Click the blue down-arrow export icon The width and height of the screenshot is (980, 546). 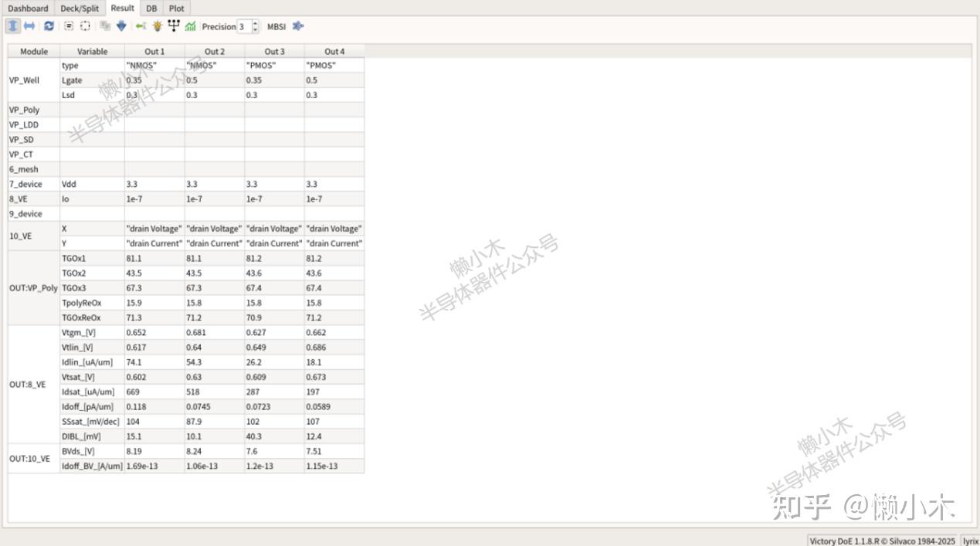120,25
